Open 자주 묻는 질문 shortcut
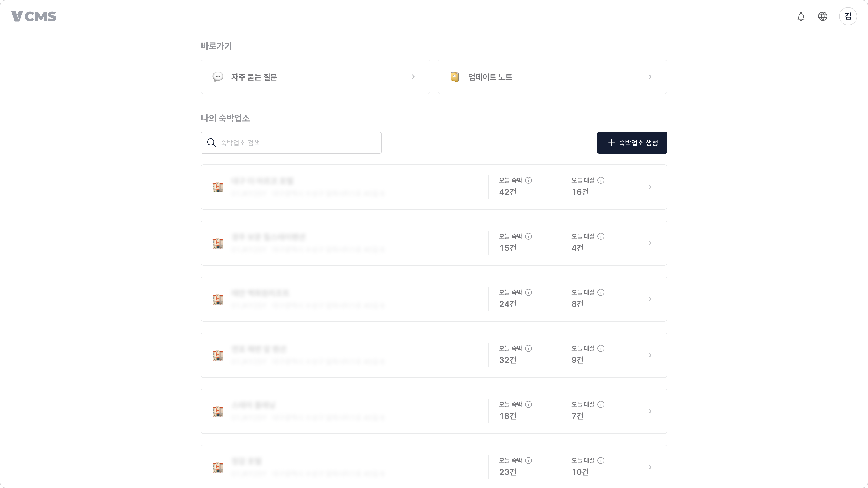 click(x=315, y=77)
